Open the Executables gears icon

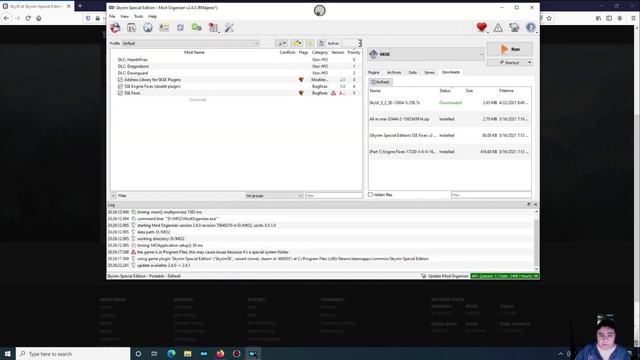pos(197,27)
